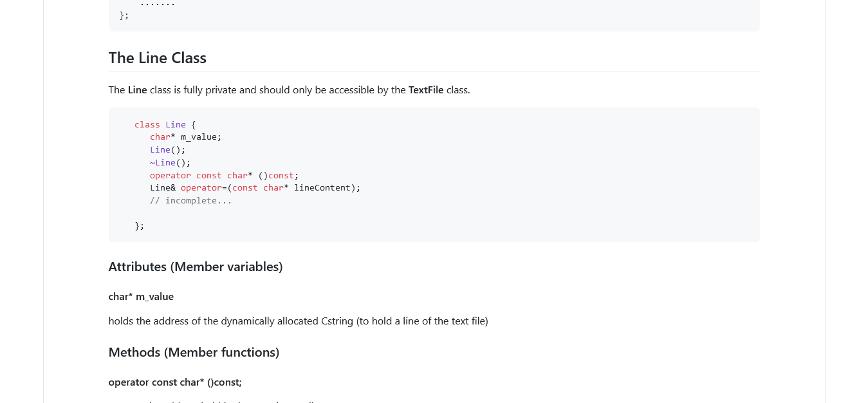Click the "// incomplete..." comment in the code
Screen dimensions: 868x403
pyautogui.click(x=190, y=200)
